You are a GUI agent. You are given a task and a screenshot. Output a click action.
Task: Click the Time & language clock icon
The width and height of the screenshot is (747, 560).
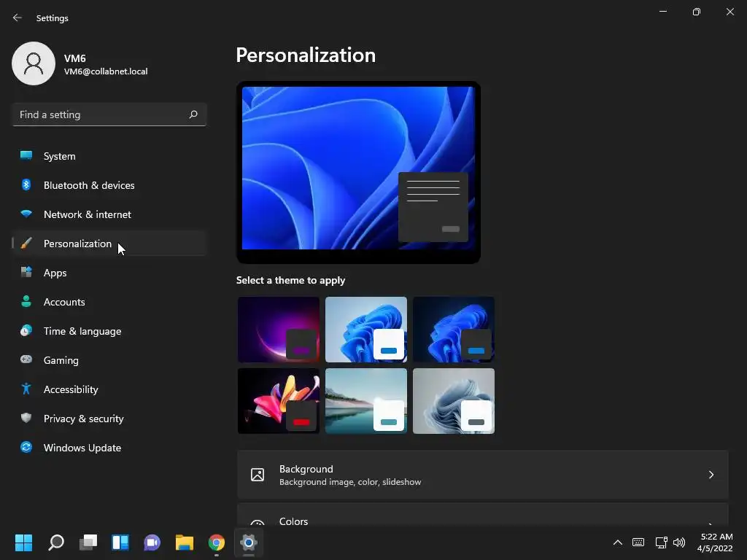pyautogui.click(x=26, y=330)
